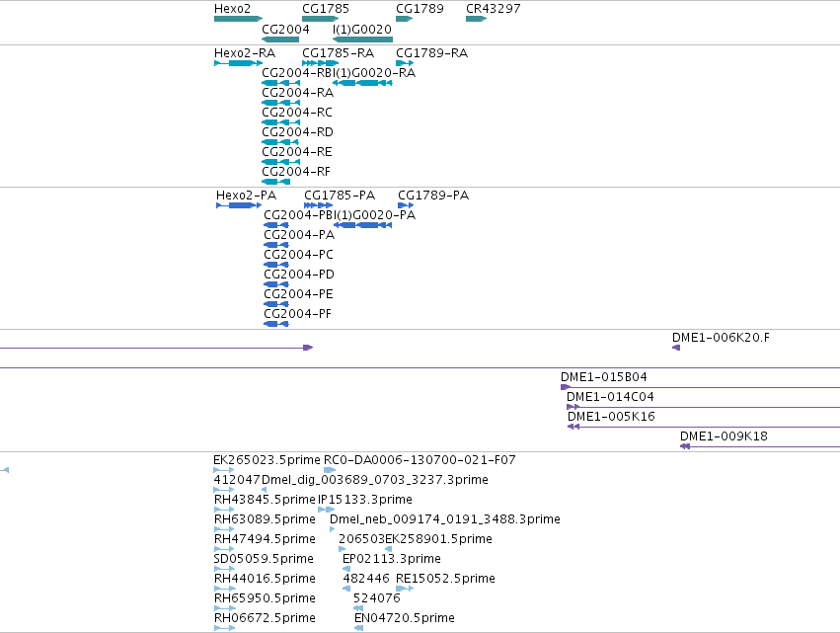This screenshot has width=840, height=633.
Task: Click the CR43297 gene label
Action: coord(493,9)
